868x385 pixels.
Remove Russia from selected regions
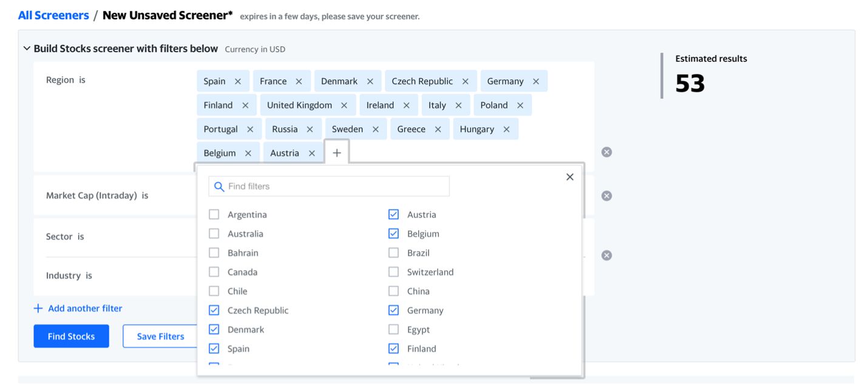point(310,129)
